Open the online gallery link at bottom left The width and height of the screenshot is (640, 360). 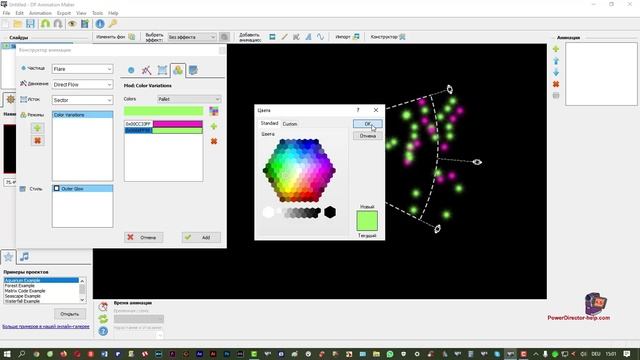tap(46, 327)
